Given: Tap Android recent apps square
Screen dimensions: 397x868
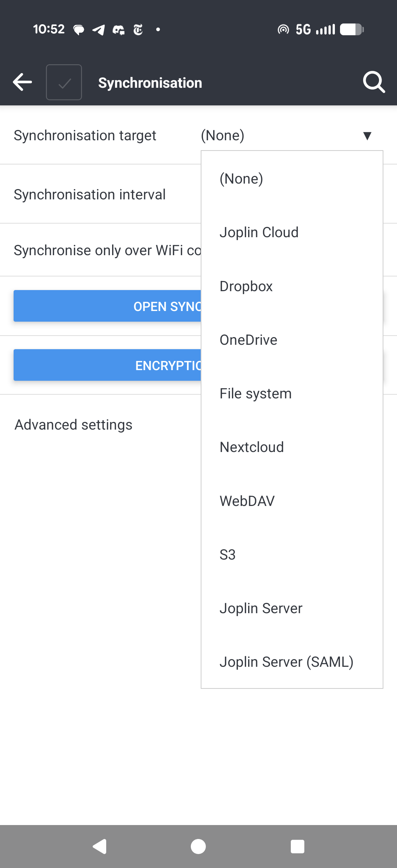Looking at the screenshot, I should (x=297, y=846).
